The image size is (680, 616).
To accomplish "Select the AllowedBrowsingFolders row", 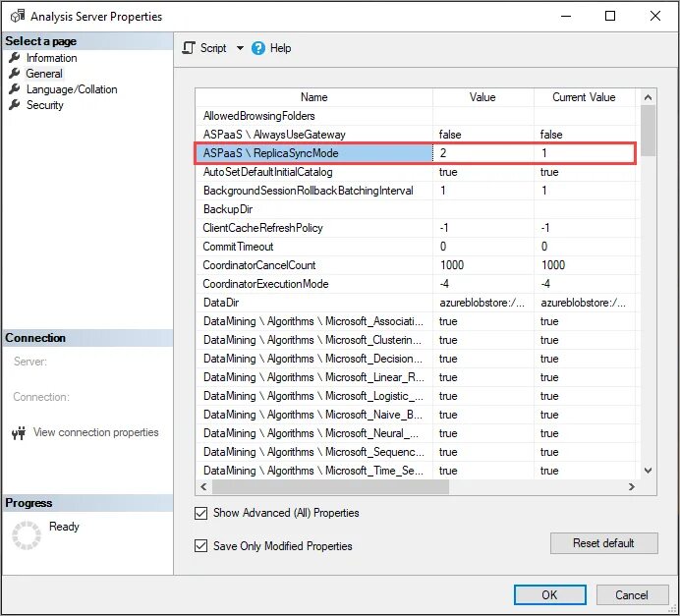I will pyautogui.click(x=416, y=116).
